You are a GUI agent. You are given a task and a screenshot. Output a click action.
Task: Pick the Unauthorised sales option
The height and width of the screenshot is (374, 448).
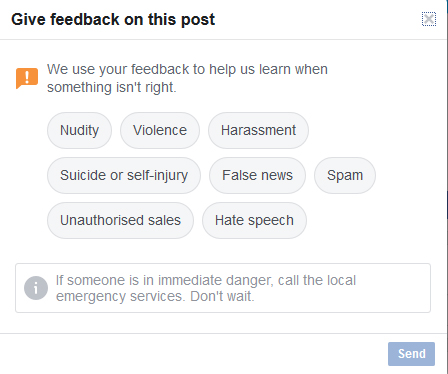pos(120,220)
